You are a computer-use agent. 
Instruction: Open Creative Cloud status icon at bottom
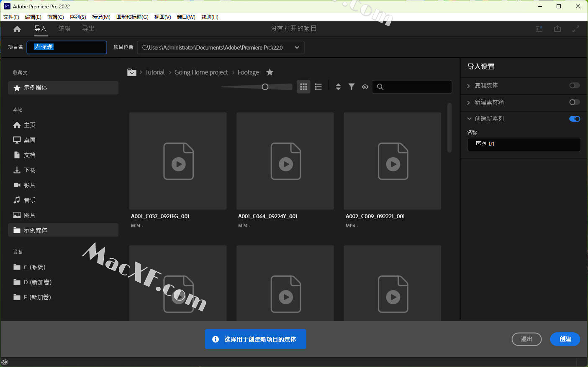(5, 362)
